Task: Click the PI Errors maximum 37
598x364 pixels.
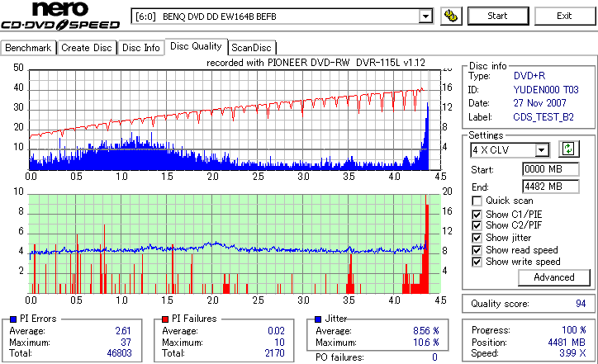Action: point(126,343)
